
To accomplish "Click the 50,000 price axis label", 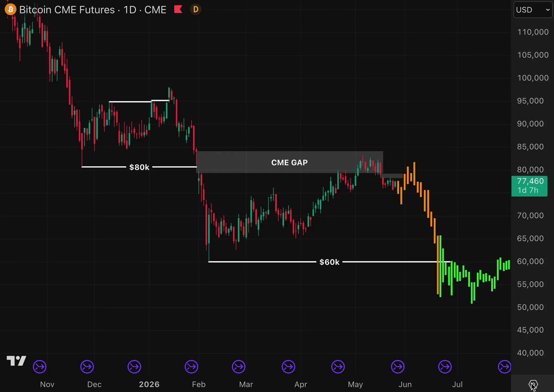I will pos(531,307).
